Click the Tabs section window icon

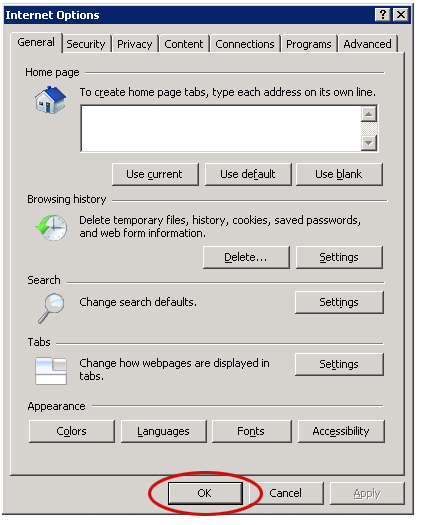pyautogui.click(x=51, y=371)
